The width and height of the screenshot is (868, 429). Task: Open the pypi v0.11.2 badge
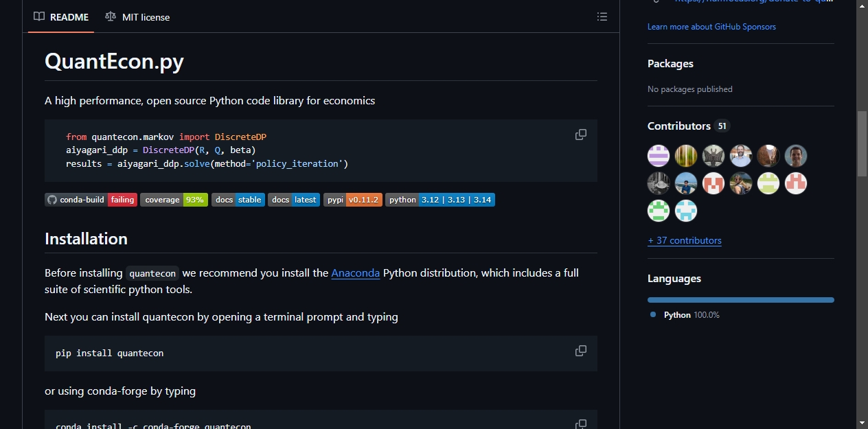click(x=353, y=200)
